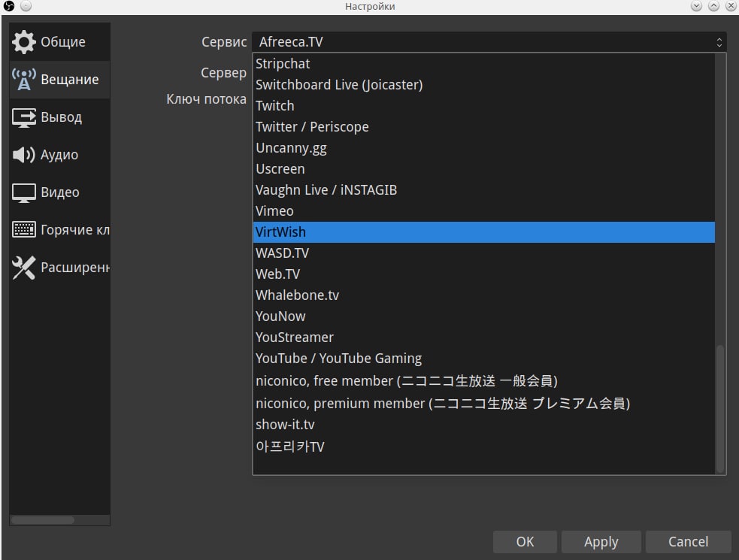This screenshot has width=739, height=560.
Task: Choose Stripchat from the service list
Action: pos(484,64)
